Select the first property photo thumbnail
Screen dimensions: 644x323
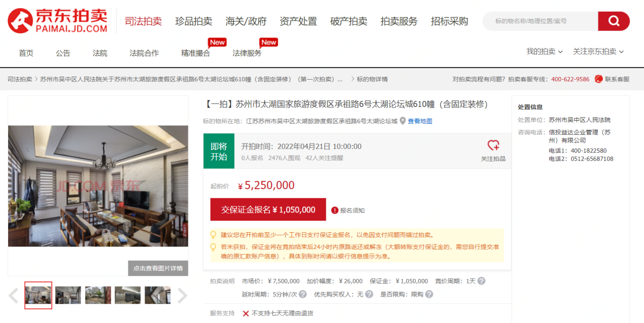point(38,295)
